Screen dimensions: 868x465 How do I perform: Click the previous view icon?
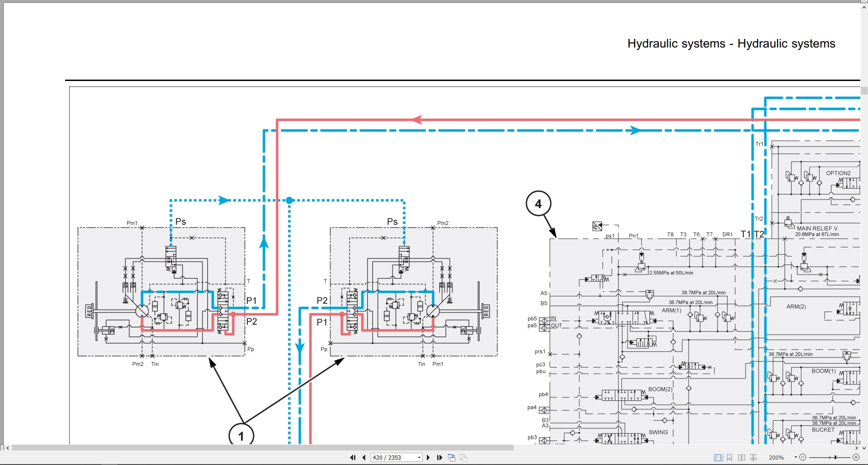[451, 457]
